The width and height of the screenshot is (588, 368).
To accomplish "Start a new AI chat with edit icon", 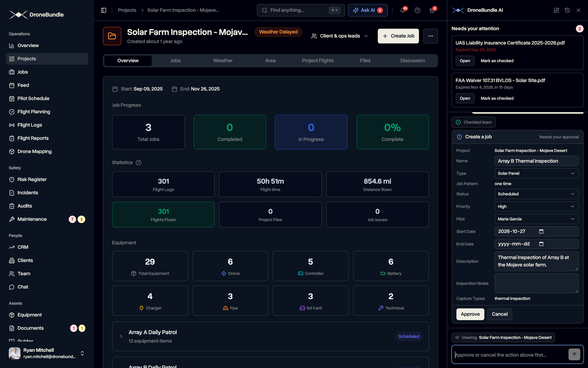I will [x=556, y=10].
